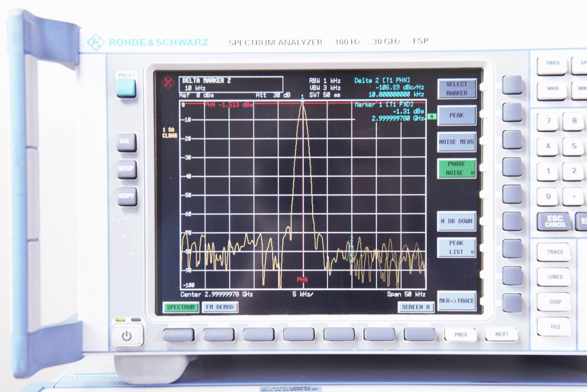This screenshot has width=587, height=392.
Task: Enable NOISE MEAS measurement
Action: tap(456, 142)
